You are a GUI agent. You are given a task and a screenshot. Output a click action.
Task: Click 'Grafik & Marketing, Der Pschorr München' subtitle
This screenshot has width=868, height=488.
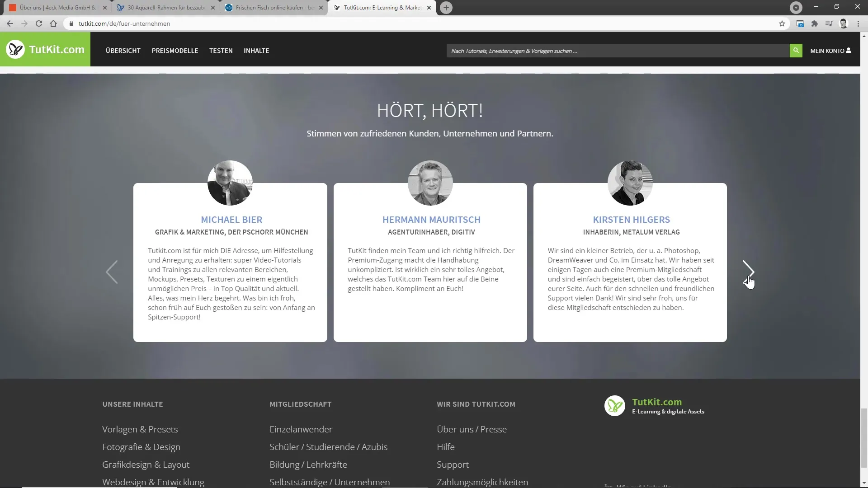tap(231, 232)
